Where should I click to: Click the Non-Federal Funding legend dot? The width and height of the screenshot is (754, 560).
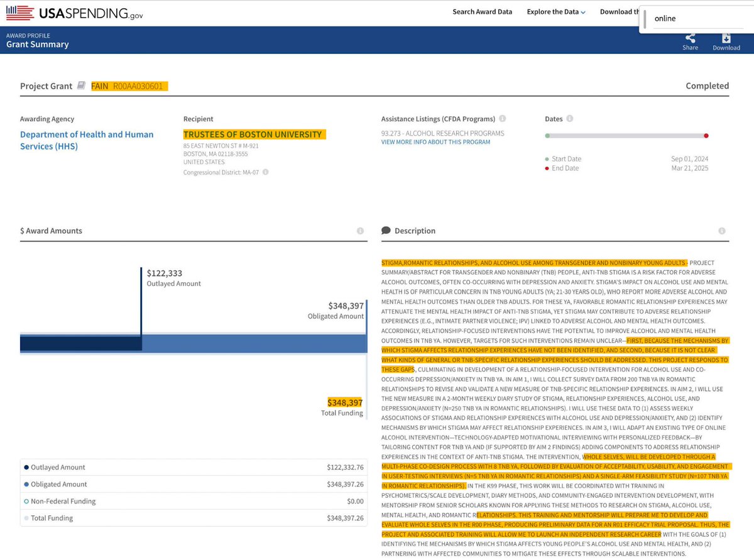26,502
